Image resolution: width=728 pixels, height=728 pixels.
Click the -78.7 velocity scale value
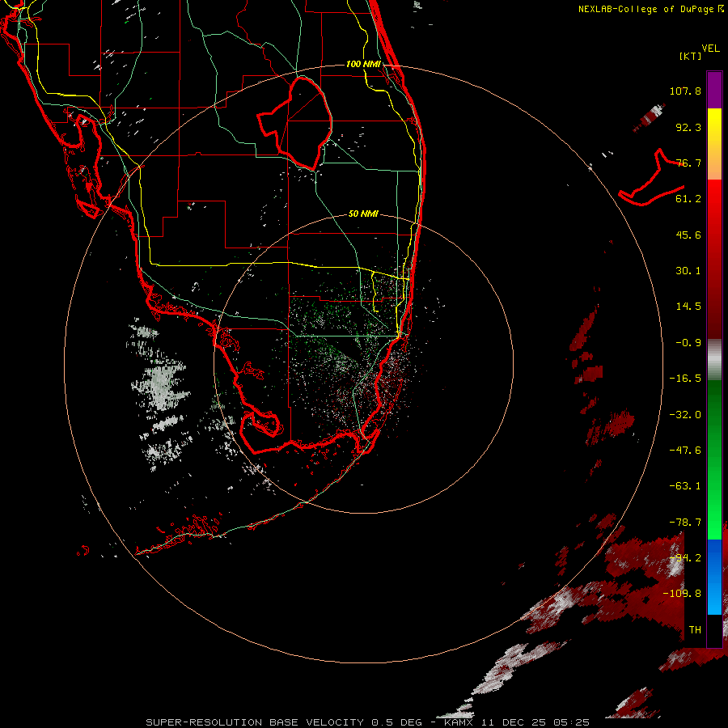(x=685, y=523)
